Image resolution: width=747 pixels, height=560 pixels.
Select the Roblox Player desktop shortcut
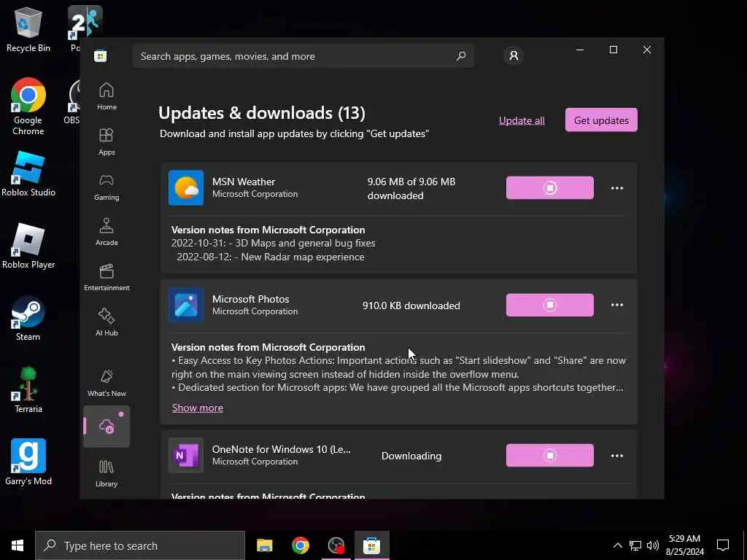pyautogui.click(x=28, y=246)
